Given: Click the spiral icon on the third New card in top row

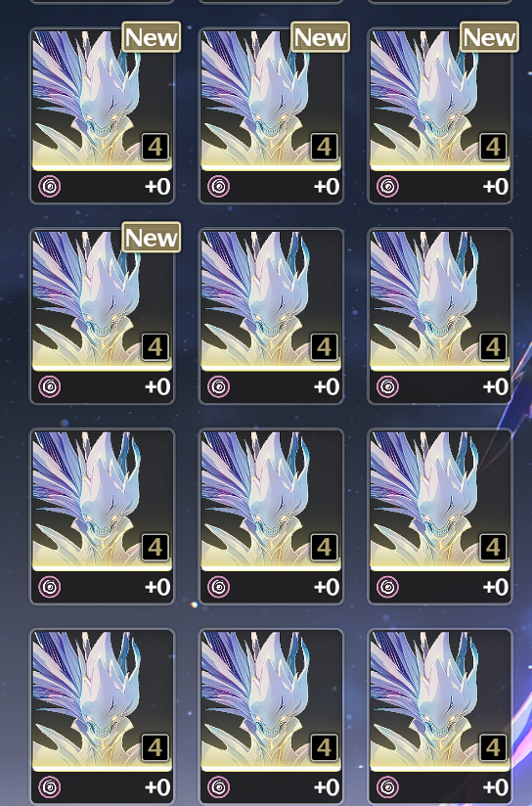Looking at the screenshot, I should (x=387, y=186).
